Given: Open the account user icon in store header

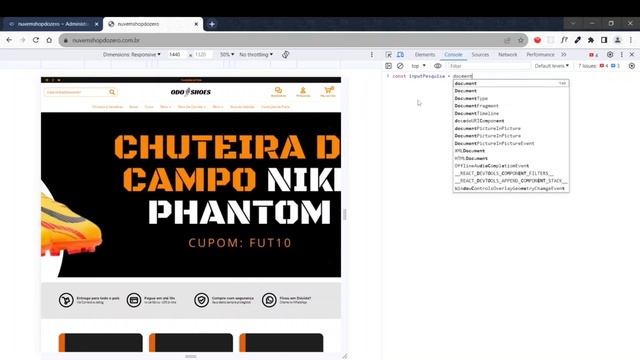Looking at the screenshot, I should point(303,92).
